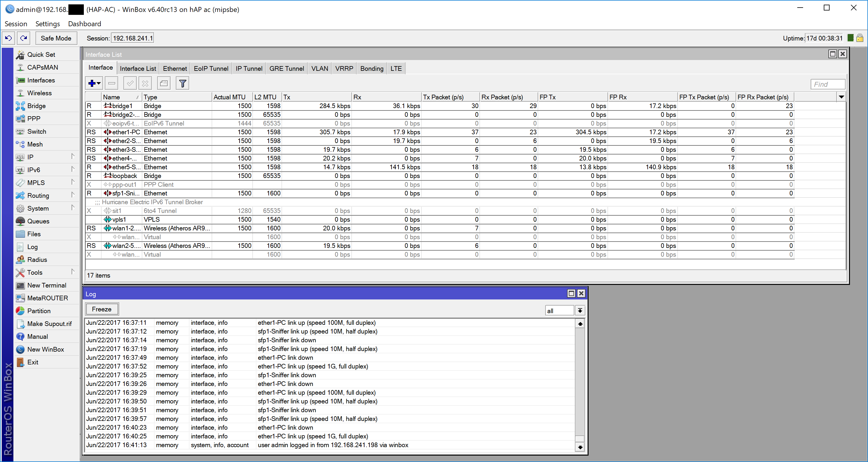Viewport: 868px width, 462px height.
Task: Click the padlock icon near Uptime
Action: coord(860,38)
